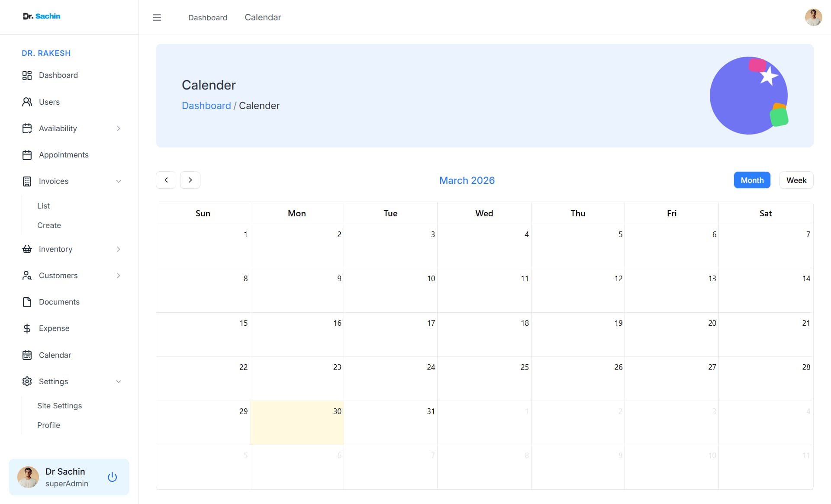Select day 31 in calendar
The width and height of the screenshot is (831, 504).
[390, 423]
